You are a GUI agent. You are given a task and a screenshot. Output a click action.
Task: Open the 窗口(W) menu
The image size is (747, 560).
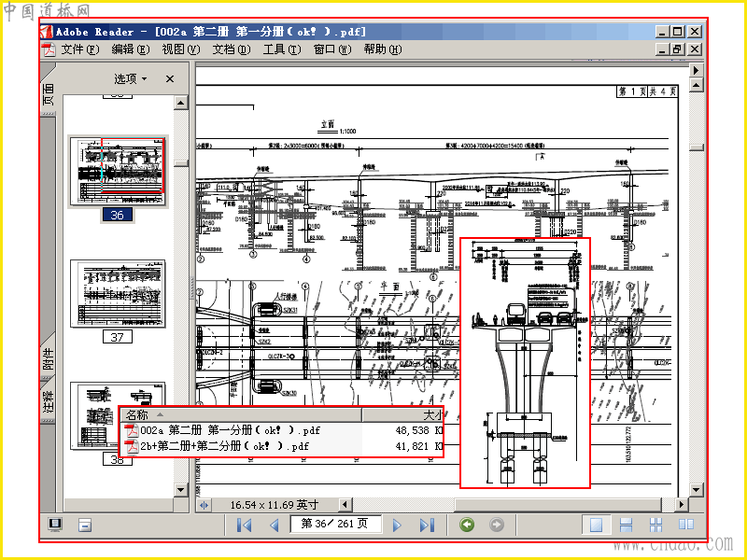pos(332,49)
